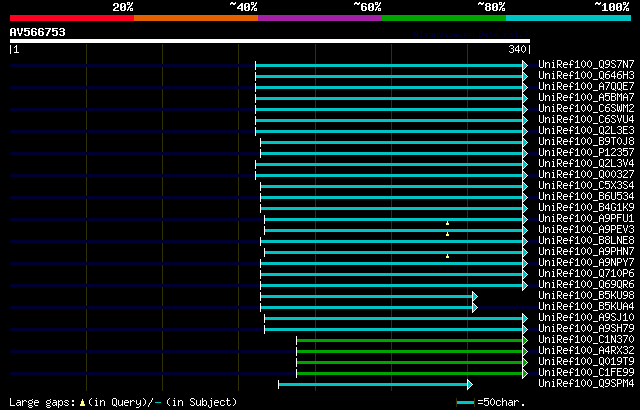Click the UniRef100_Q2L3E3 label
Image resolution: width=640 pixels, height=410 pixels.
(x=586, y=131)
